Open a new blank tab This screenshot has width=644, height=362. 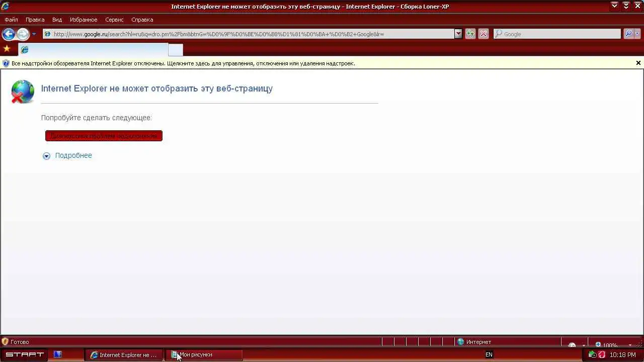tap(175, 50)
